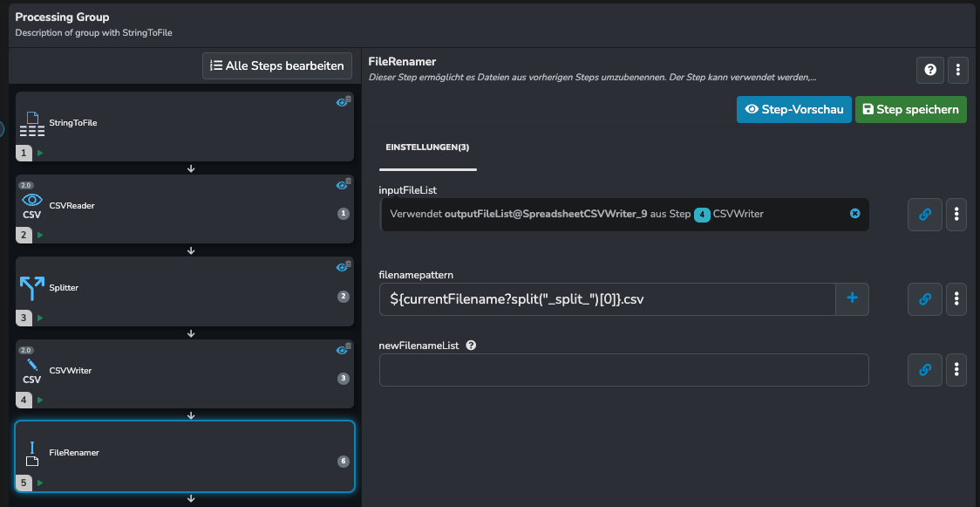Click the plus button beside filenamepattern field
Image resolution: width=980 pixels, height=507 pixels.
(852, 298)
